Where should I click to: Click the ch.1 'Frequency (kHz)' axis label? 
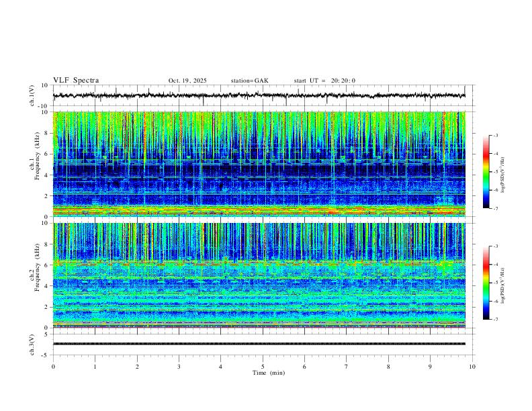(x=37, y=156)
